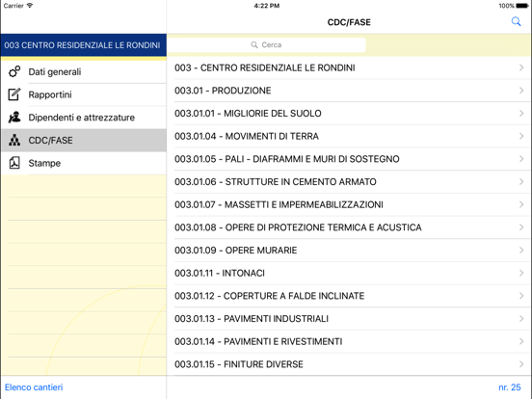532x399 pixels.
Task: Expand chevron for MIGLIORIE DEL SUOLO row
Action: click(x=521, y=113)
